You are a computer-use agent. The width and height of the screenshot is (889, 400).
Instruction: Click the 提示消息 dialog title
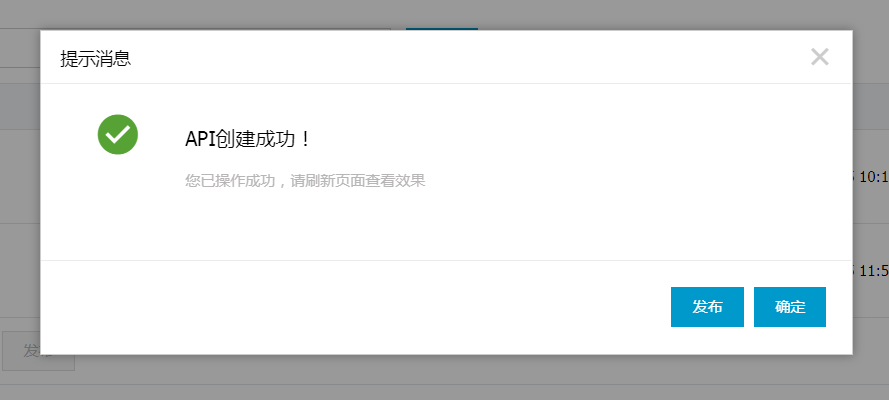click(x=96, y=59)
